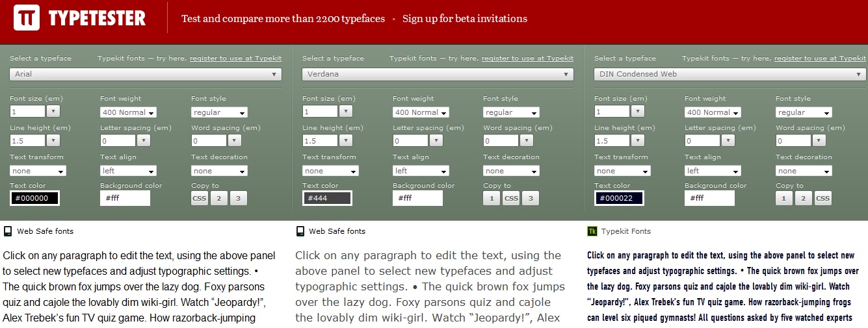Viewport: 868px width, 328px height.
Task: Click the Typetester logo icon
Action: (x=27, y=18)
